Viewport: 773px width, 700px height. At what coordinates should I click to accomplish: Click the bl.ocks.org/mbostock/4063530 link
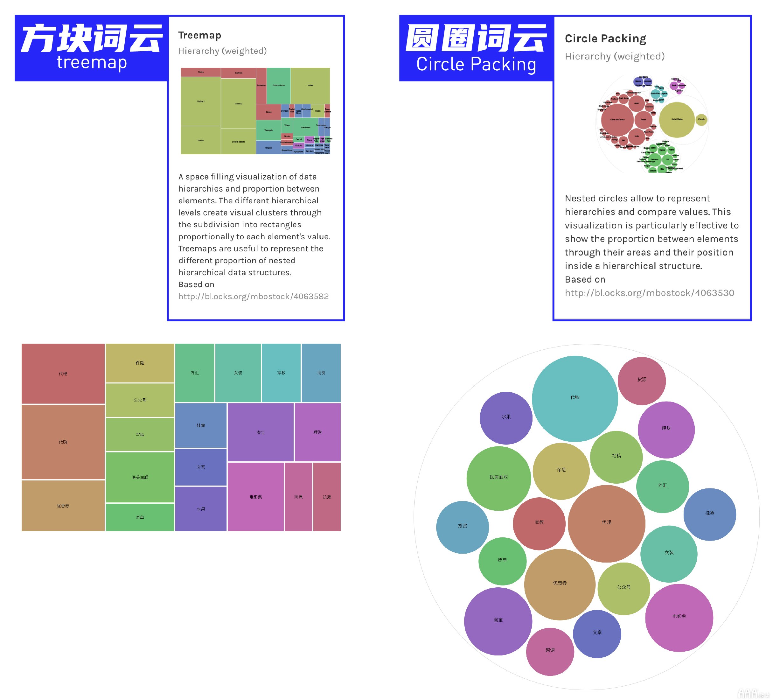[646, 295]
